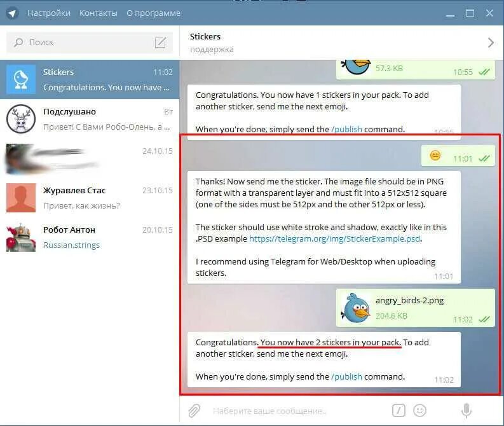Viewport: 504px width, 426px height.
Task: Click the 57.3 KB file thumbnail
Action: pyautogui.click(x=355, y=67)
